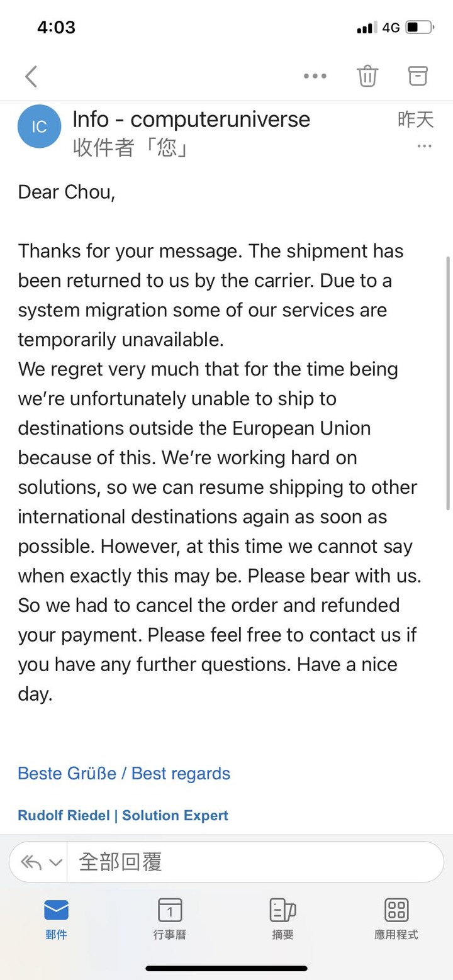
Task: Switch to the 郵件 tab
Action: 56,919
